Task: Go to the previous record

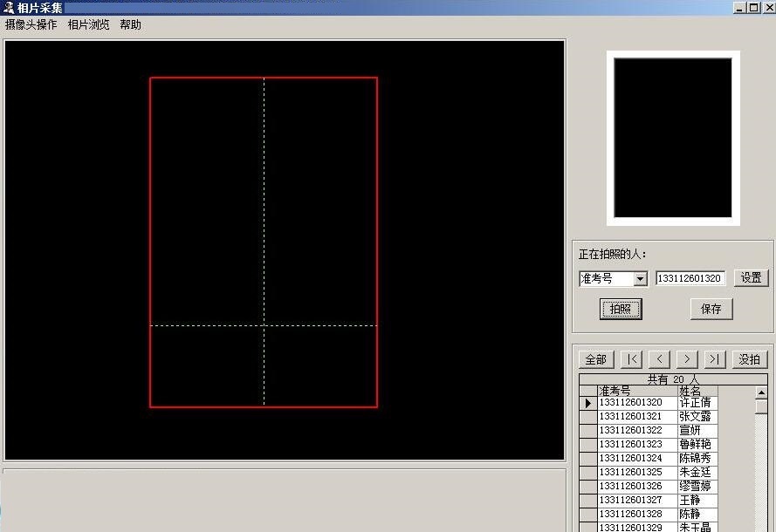Action: coord(659,359)
